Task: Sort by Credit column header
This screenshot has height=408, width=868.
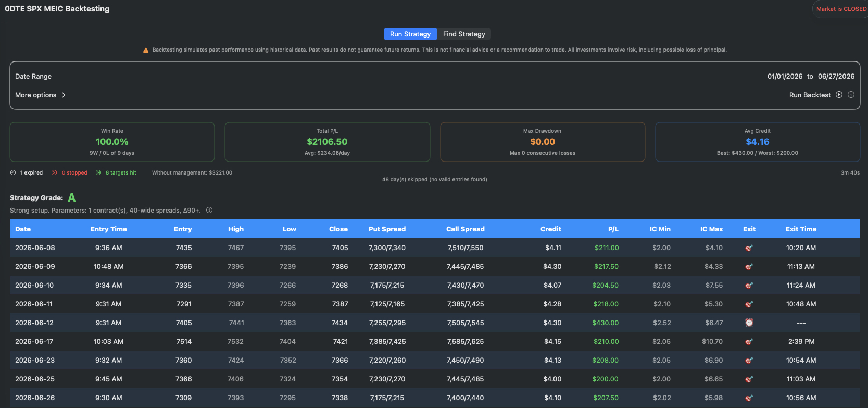Action: 550,229
